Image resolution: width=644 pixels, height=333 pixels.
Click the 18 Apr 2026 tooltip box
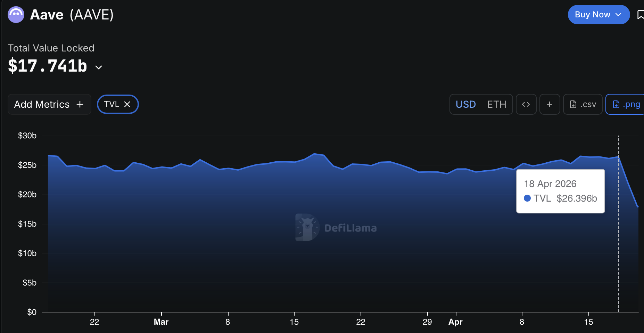(x=560, y=191)
